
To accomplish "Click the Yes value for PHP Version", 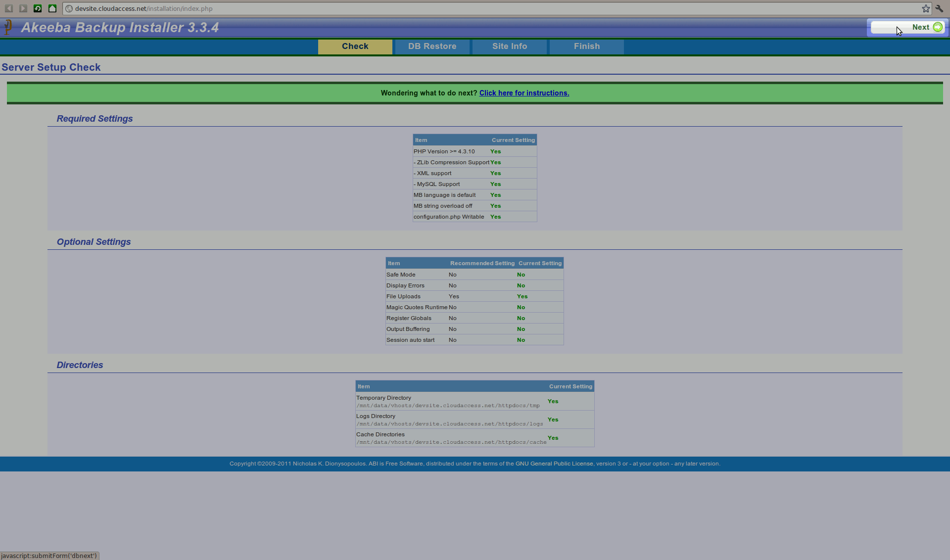I will coord(495,151).
